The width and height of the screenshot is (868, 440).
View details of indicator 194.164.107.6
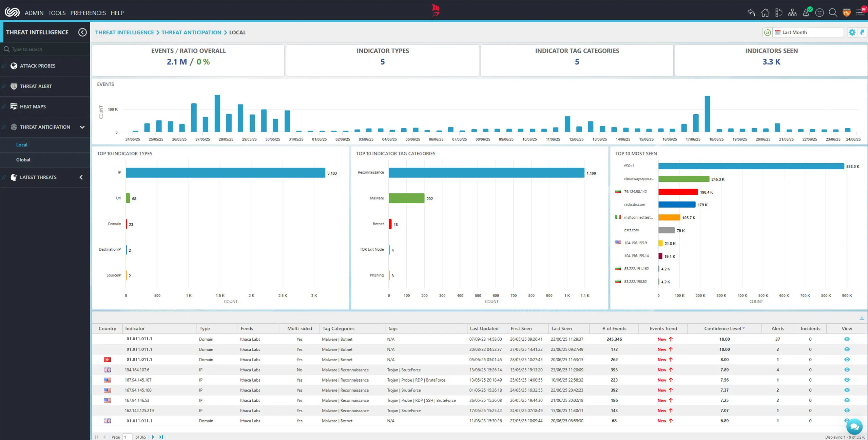pos(847,370)
